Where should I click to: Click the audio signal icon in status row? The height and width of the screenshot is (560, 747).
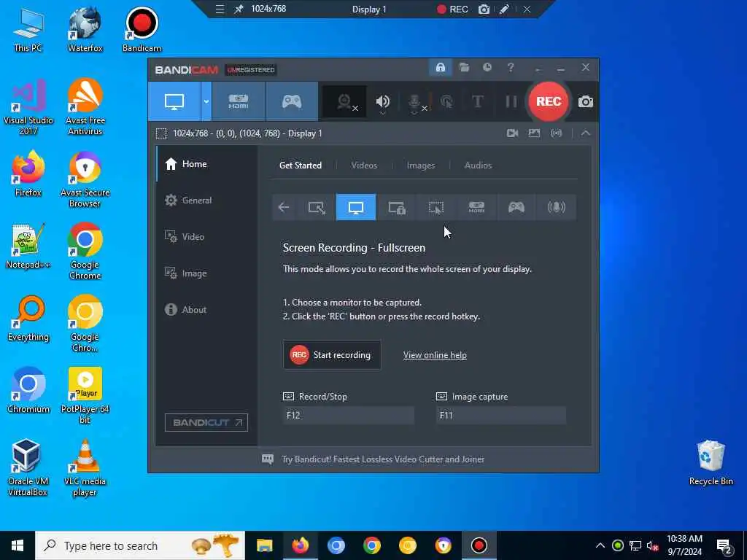556,133
